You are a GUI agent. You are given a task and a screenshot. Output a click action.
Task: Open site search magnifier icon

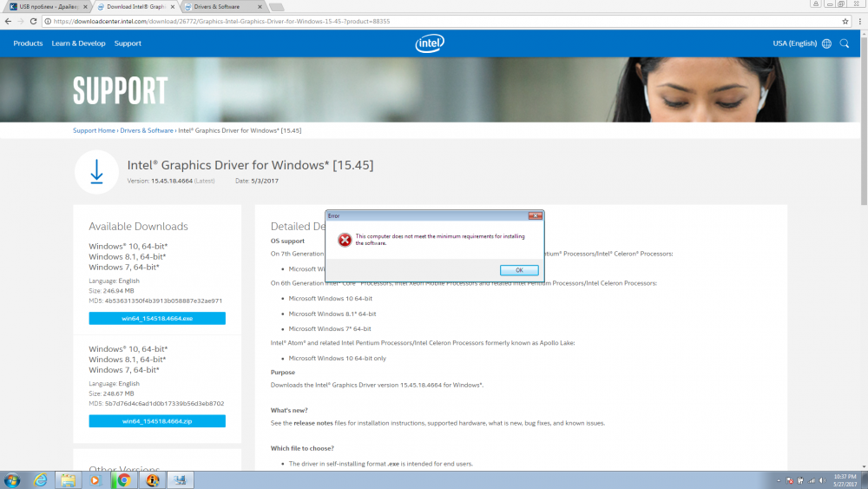[845, 43]
